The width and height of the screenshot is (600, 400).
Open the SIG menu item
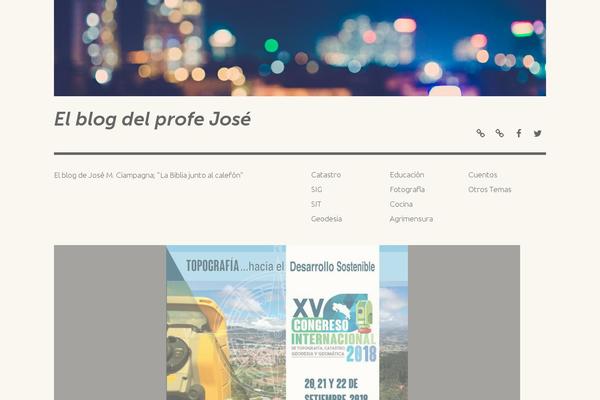click(x=316, y=189)
